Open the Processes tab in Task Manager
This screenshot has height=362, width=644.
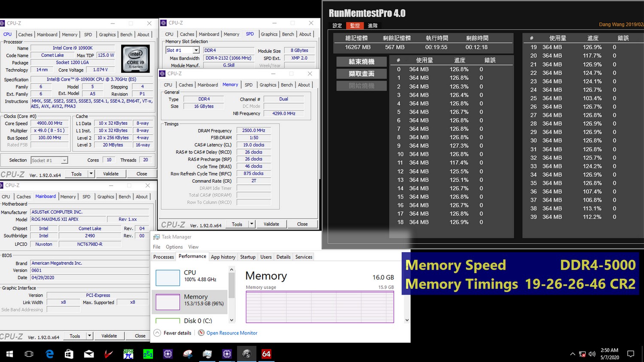pos(164,257)
